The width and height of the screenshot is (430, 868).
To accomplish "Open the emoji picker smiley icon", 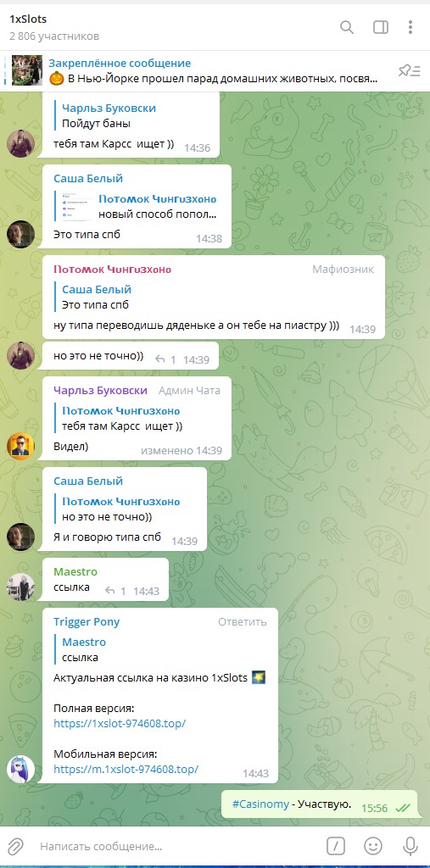I will tap(373, 846).
